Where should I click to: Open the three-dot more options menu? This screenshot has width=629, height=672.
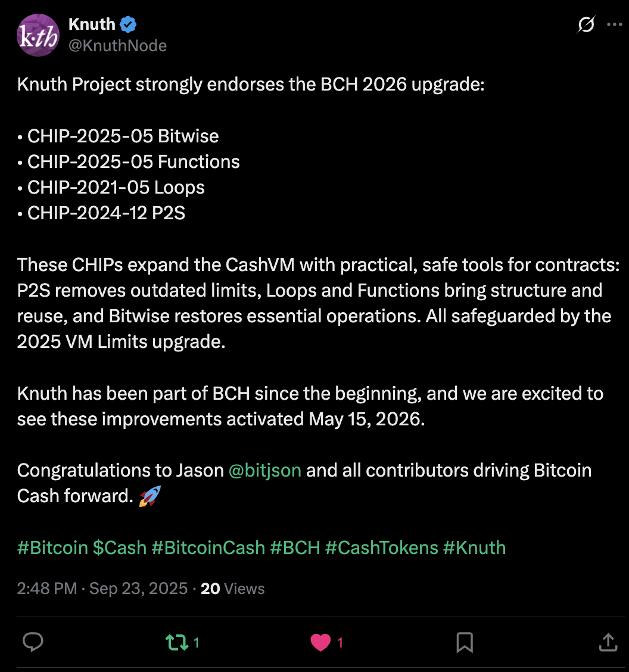coord(614,25)
